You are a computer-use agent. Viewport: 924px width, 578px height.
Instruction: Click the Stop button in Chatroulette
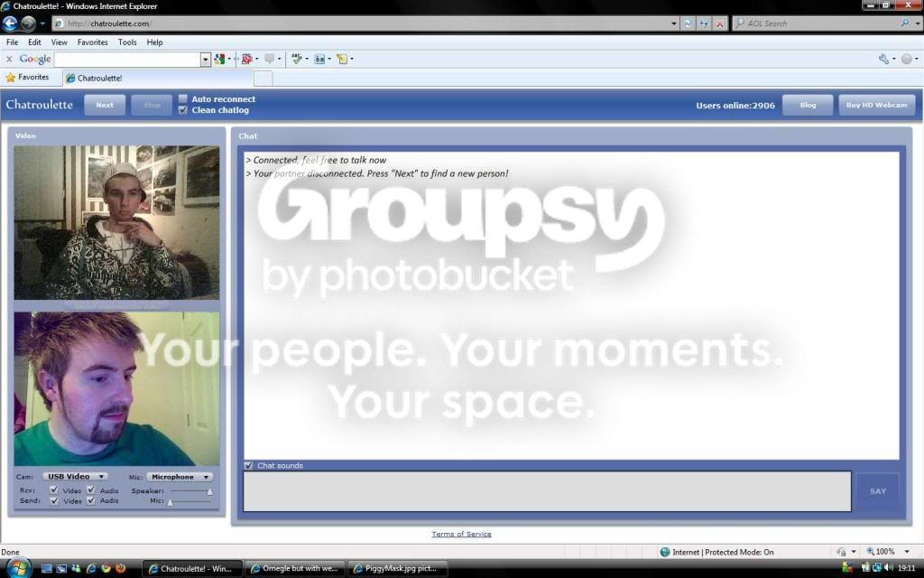point(152,105)
